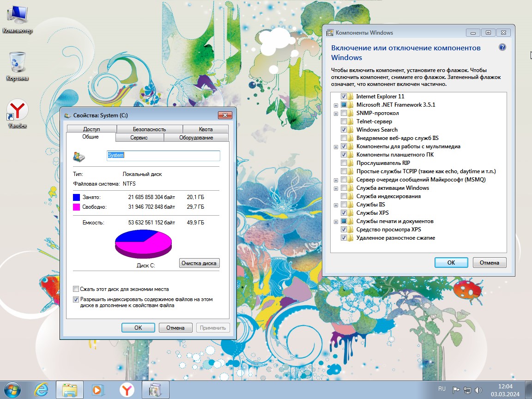This screenshot has width=532, height=399.
Task: Enable Простые службы TCPIP checkbox
Action: (344, 171)
